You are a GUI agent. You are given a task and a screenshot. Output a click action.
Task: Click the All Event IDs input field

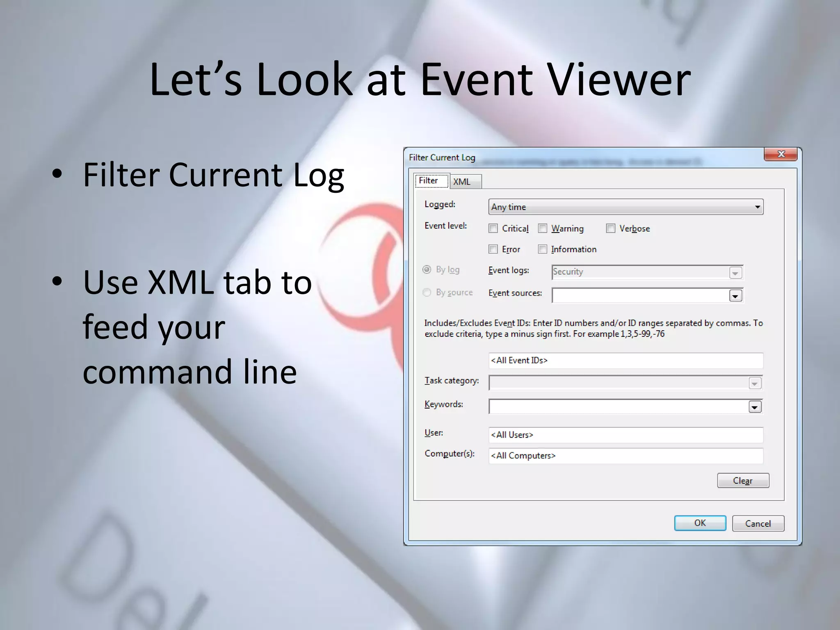(626, 361)
